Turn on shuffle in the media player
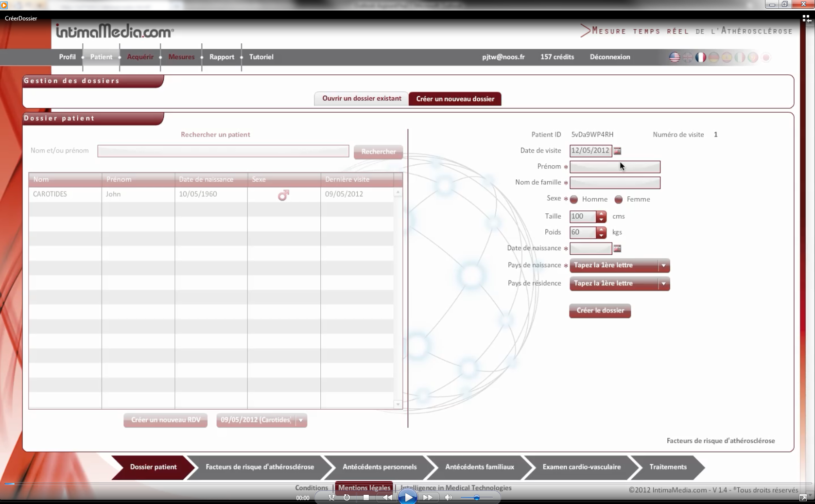 click(331, 497)
